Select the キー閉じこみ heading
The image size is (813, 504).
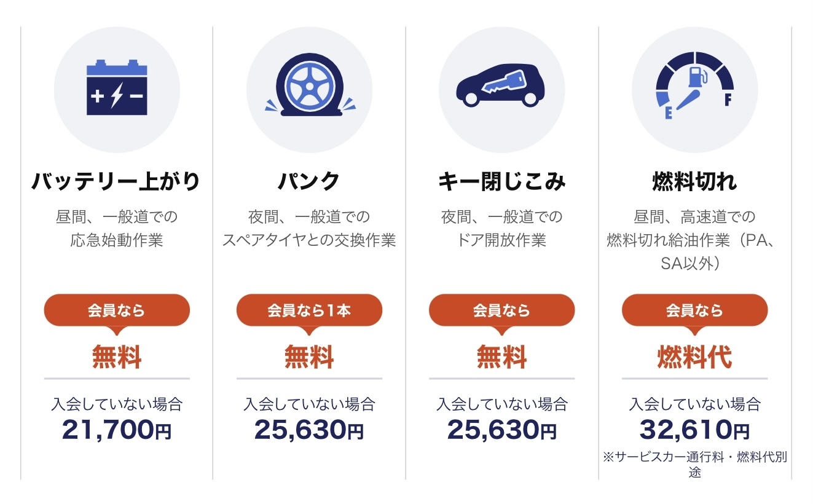click(x=502, y=181)
